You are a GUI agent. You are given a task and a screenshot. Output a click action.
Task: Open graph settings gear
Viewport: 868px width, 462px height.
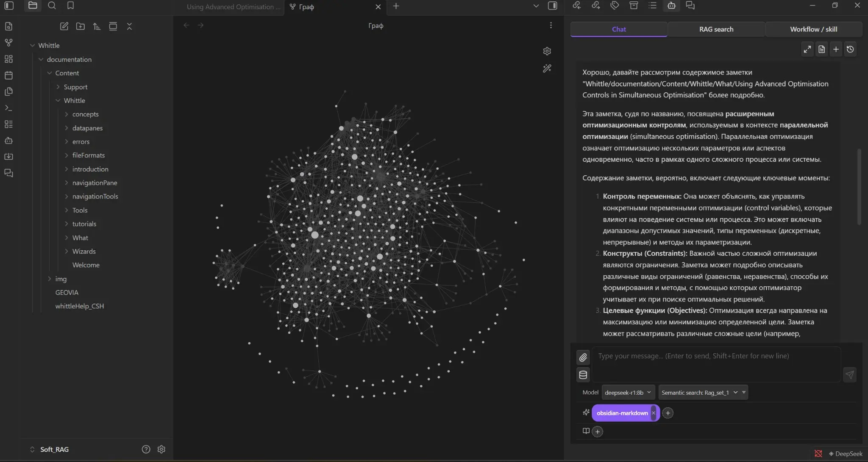coord(547,51)
